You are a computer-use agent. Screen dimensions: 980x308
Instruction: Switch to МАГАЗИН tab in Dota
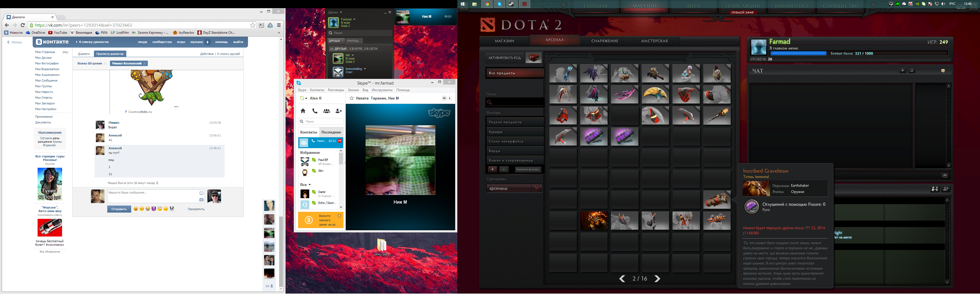[504, 41]
